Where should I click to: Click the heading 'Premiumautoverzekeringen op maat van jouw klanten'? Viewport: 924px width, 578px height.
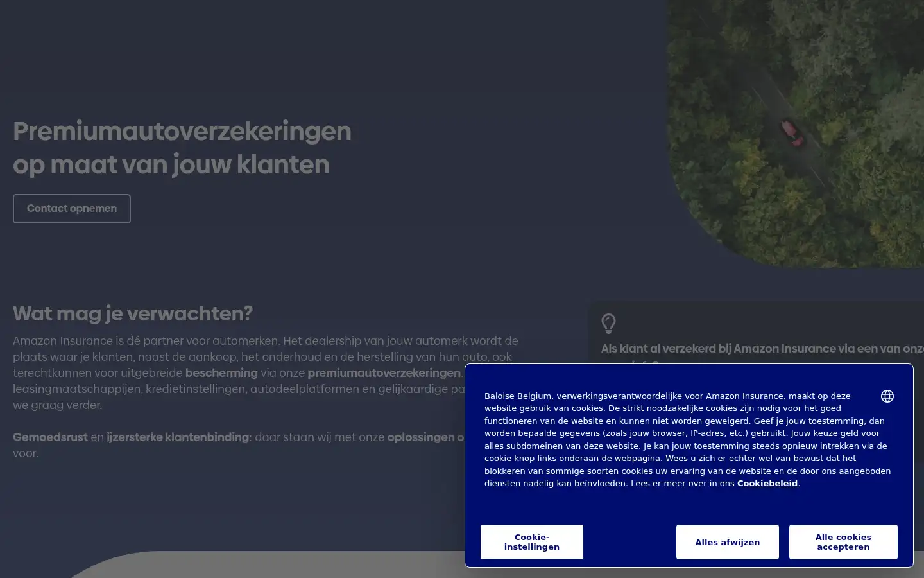coord(182,148)
